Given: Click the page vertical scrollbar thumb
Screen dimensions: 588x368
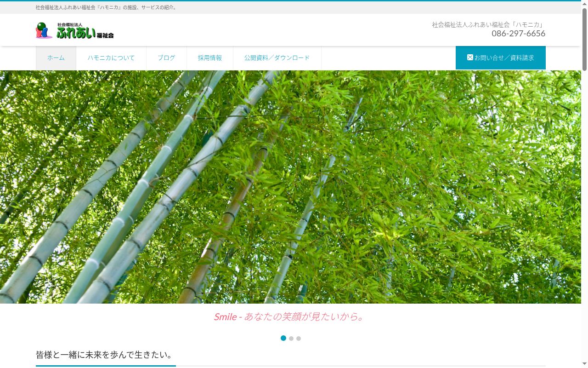Looking at the screenshot, I should point(584,39).
